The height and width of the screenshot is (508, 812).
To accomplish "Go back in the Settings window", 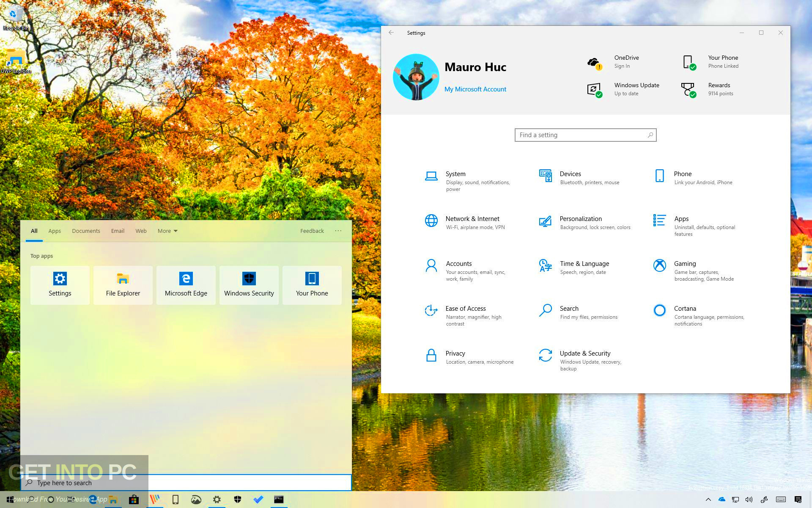I will [x=391, y=33].
